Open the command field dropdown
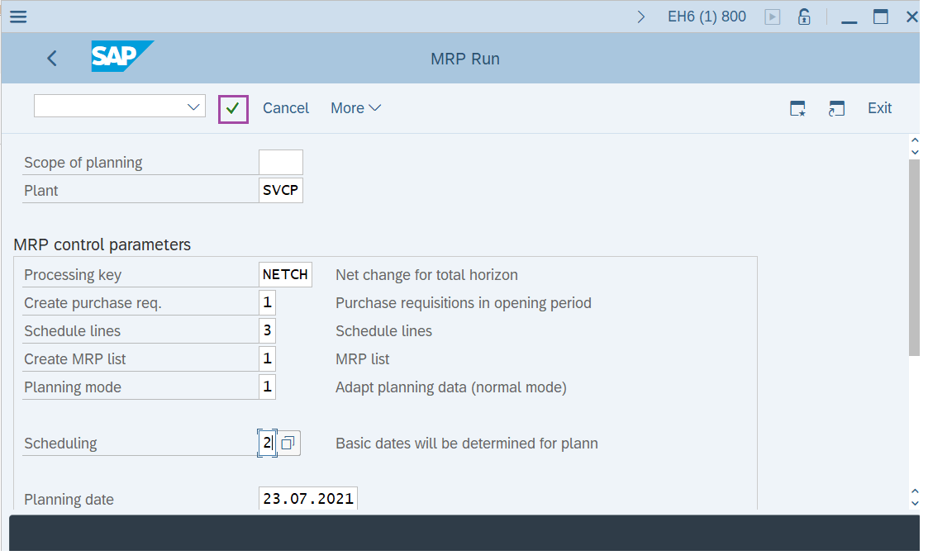 [x=193, y=106]
